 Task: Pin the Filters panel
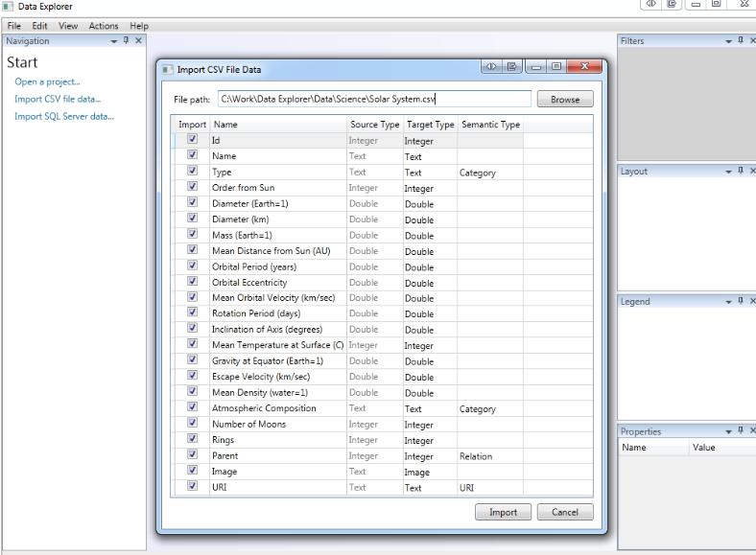point(741,40)
